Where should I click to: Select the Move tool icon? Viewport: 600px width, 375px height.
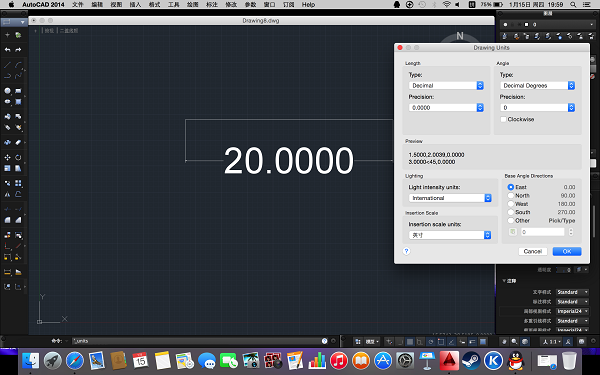point(7,157)
